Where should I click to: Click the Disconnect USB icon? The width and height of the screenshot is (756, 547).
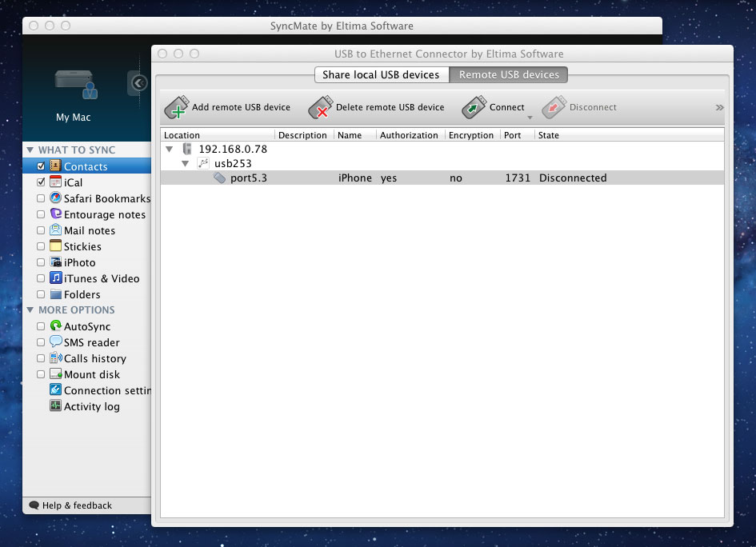[554, 107]
